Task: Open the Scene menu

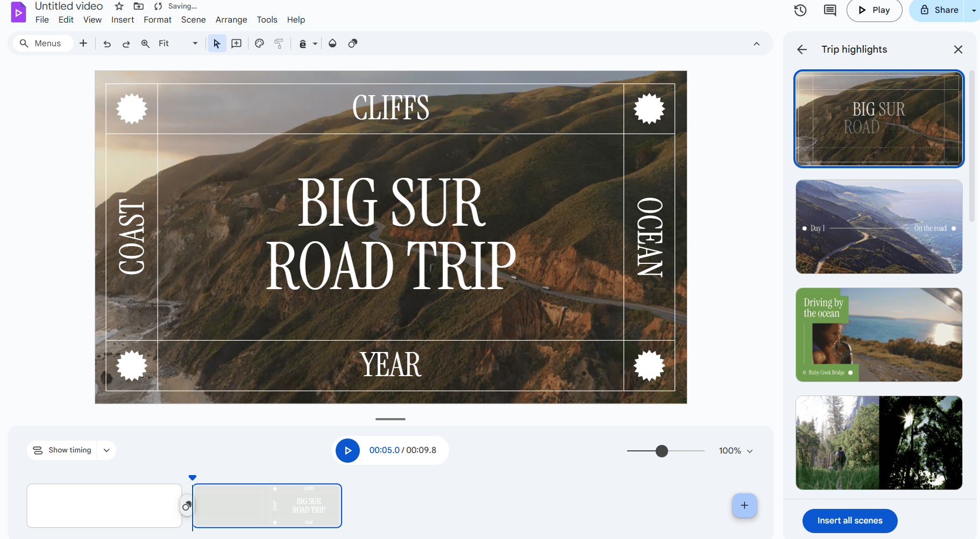Action: click(x=194, y=20)
